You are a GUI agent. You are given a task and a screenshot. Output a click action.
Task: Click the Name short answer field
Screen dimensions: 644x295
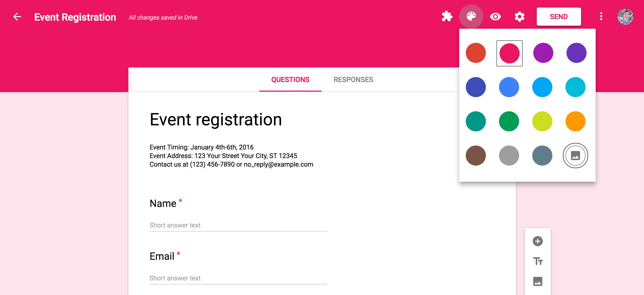pyautogui.click(x=238, y=225)
